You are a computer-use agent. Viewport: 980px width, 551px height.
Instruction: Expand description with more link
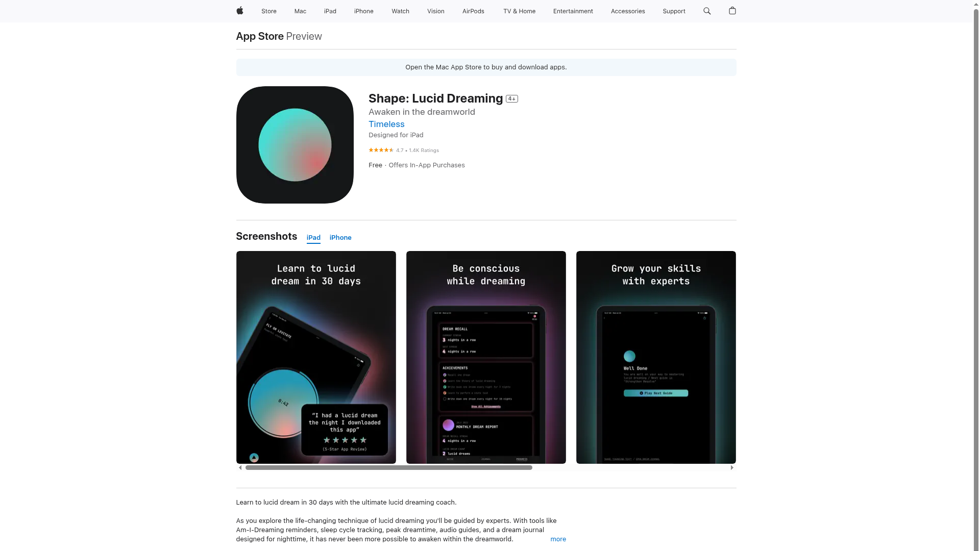click(x=558, y=539)
